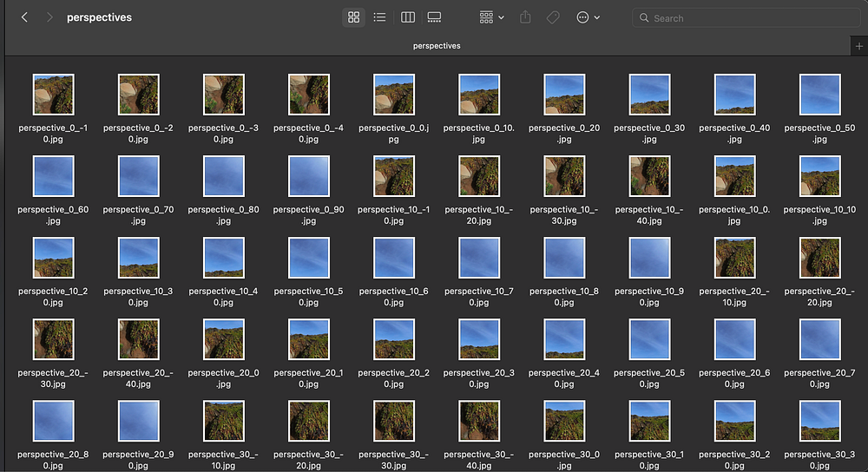868x472 pixels.
Task: Select thumbnail perspective_10_-40.jpg
Action: click(x=649, y=176)
